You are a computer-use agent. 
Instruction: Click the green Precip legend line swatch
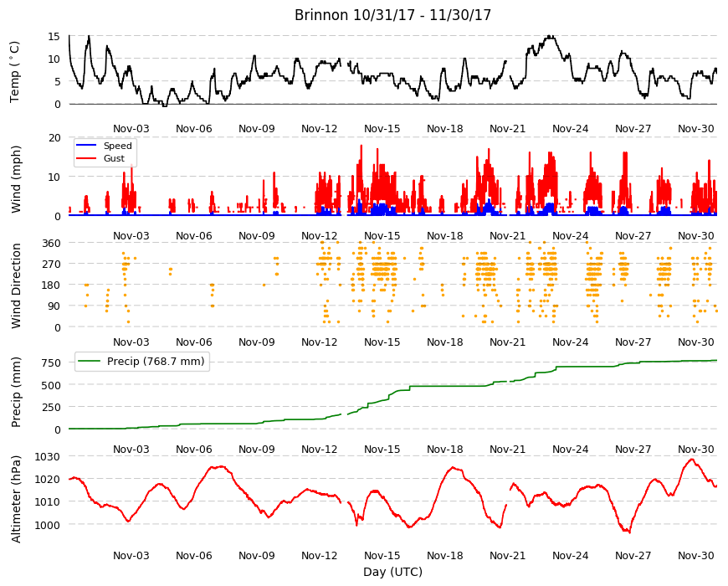(x=90, y=362)
